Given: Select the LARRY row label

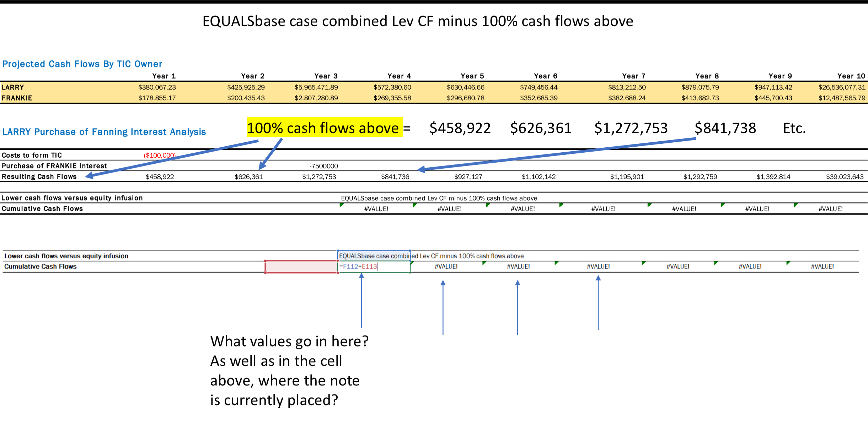Looking at the screenshot, I should pos(13,87).
